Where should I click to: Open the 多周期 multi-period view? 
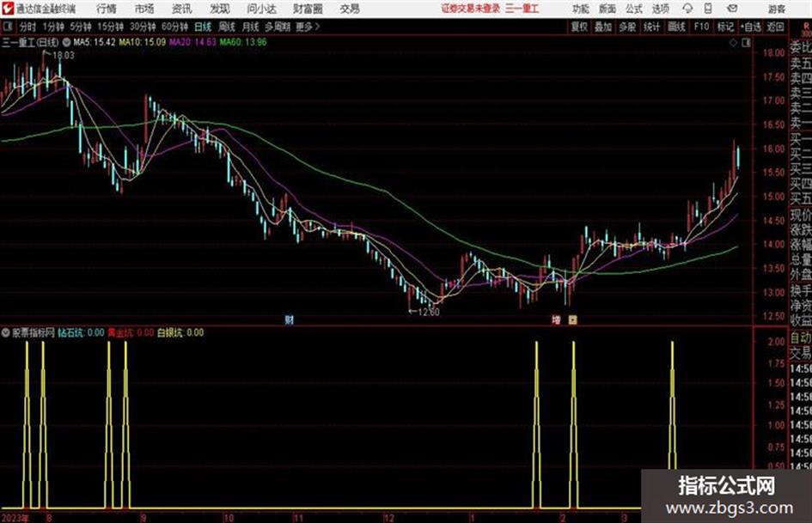pos(278,27)
